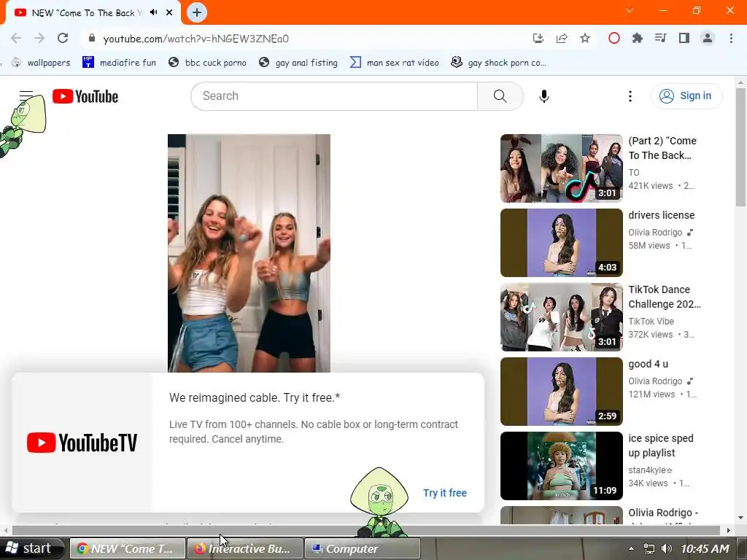Screen dimensions: 747x560
Task: Share this page icon in address bar
Action: pyautogui.click(x=562, y=39)
